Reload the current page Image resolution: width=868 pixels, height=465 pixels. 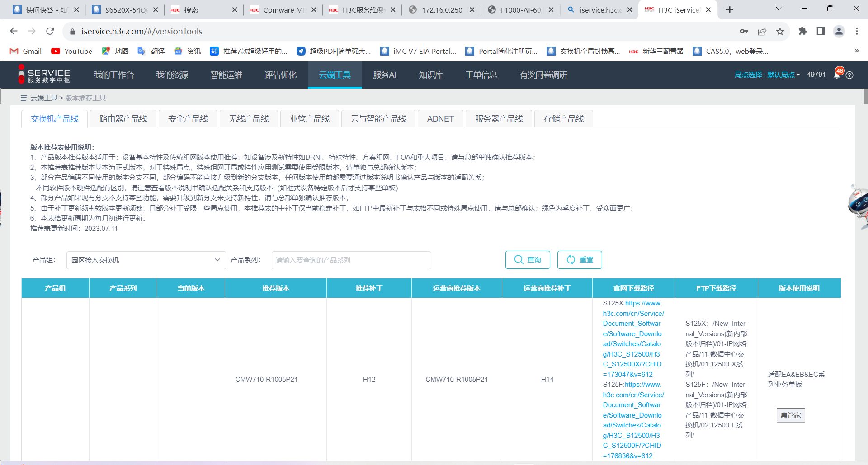coord(50,31)
